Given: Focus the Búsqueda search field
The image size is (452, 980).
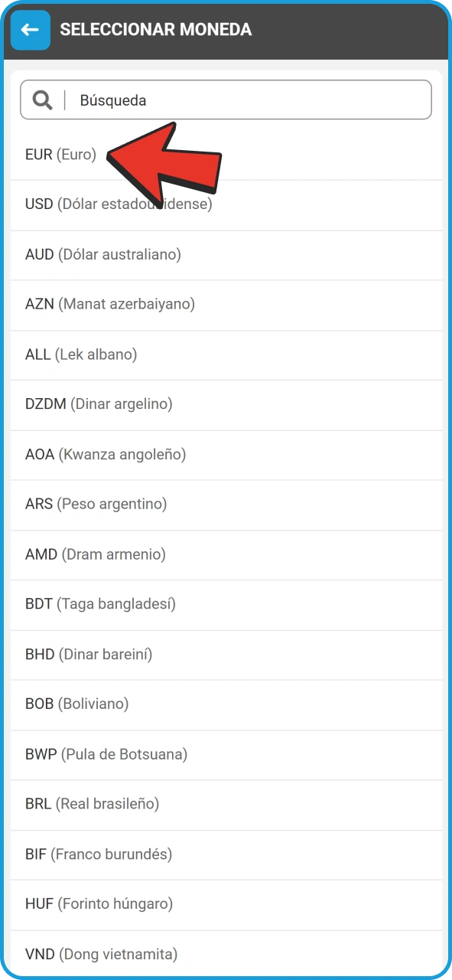Looking at the screenshot, I should pos(226,100).
